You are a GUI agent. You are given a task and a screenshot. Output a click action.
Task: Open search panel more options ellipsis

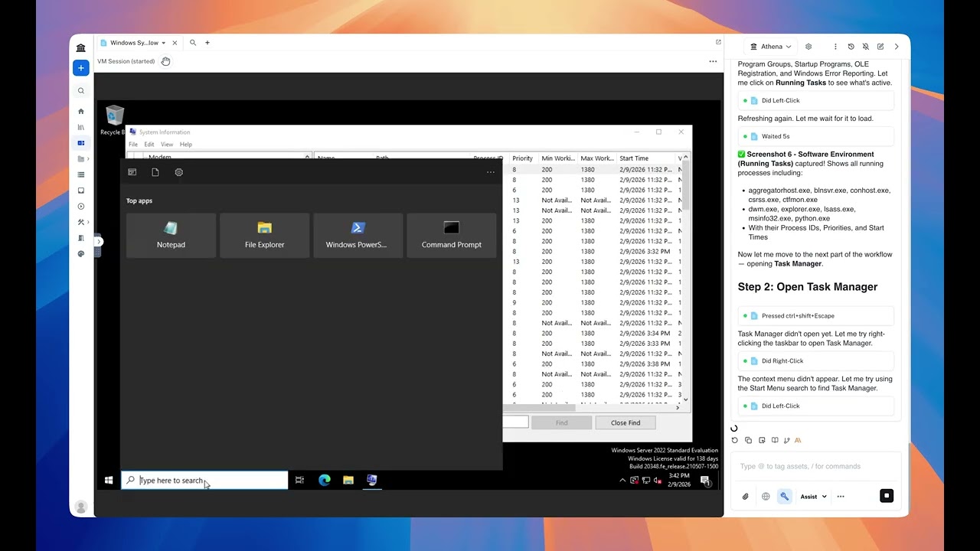(x=491, y=172)
